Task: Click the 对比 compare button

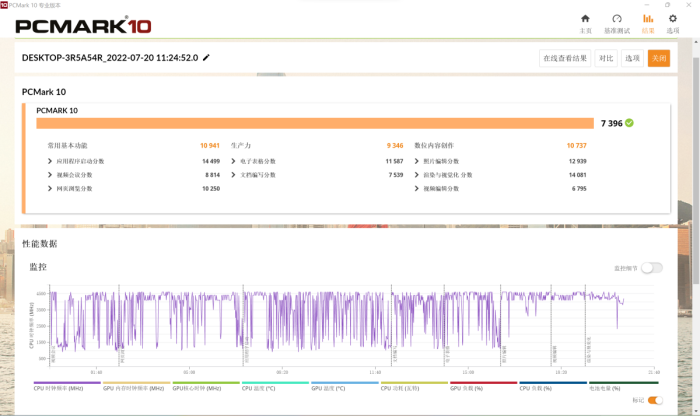Action: (606, 58)
